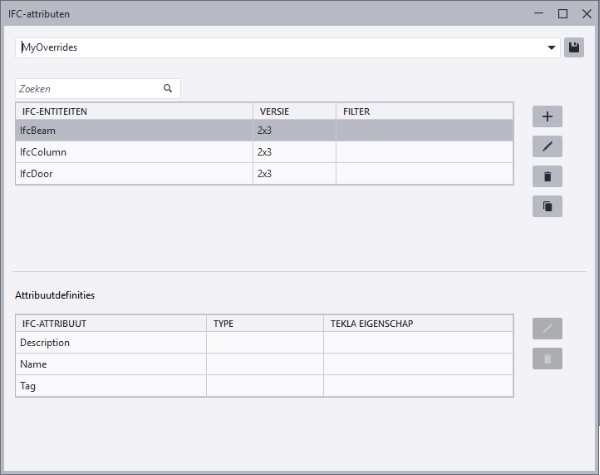Click the IFC-ATTRIBUUT column header
This screenshot has width=600, height=475.
111,323
